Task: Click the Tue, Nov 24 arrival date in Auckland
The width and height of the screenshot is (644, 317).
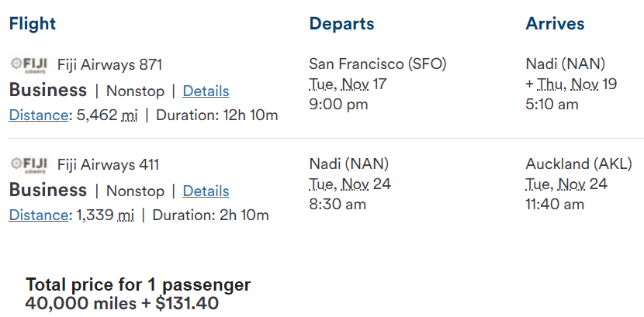Action: click(566, 184)
